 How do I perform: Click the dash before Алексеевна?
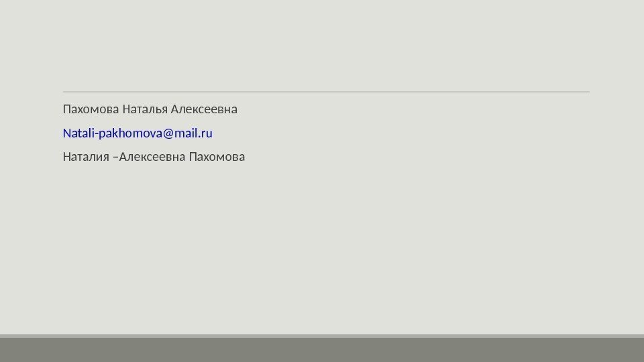(115, 158)
